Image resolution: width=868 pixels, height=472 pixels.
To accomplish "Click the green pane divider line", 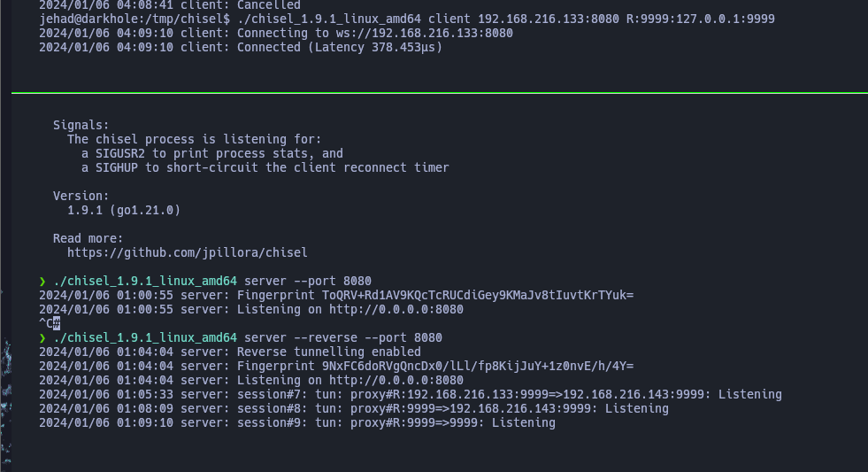I will (x=440, y=92).
